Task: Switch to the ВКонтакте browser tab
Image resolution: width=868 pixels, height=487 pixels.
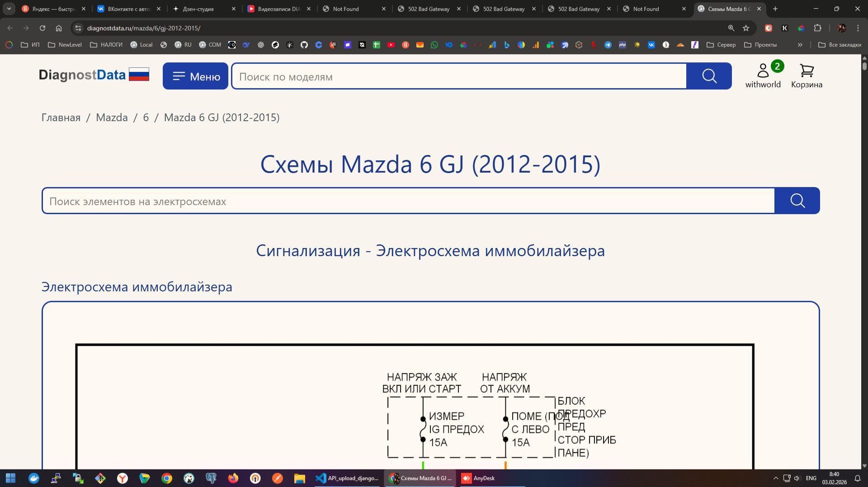Action: [x=129, y=9]
